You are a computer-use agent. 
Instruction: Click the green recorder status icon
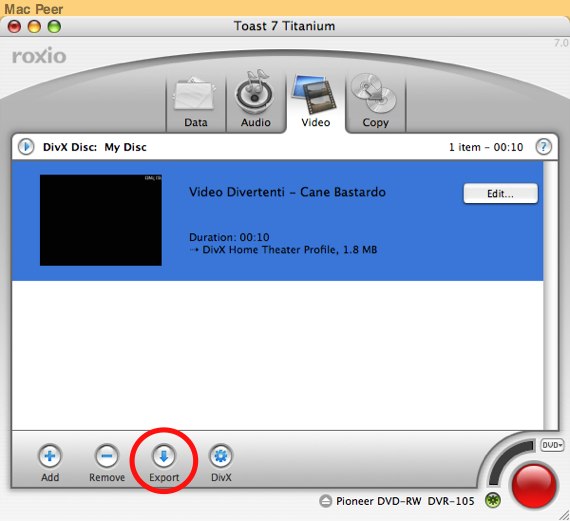click(493, 500)
